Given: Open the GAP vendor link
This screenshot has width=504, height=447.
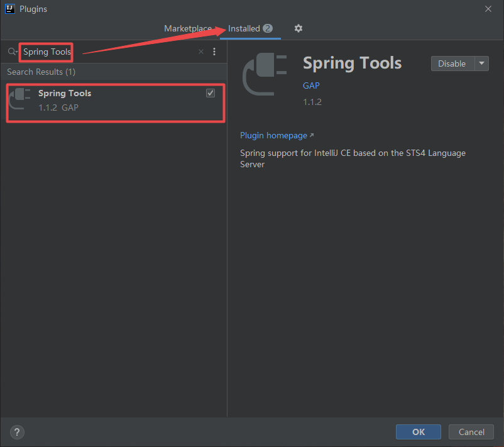Looking at the screenshot, I should pyautogui.click(x=311, y=86).
